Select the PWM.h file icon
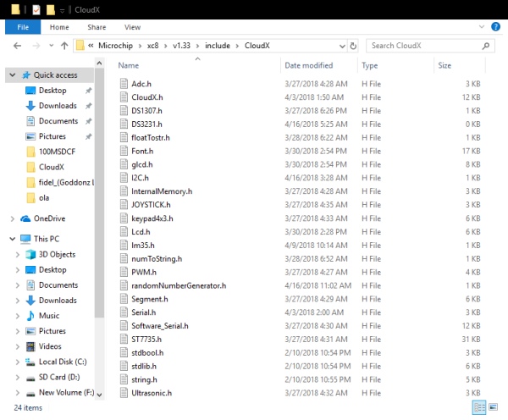 (124, 272)
